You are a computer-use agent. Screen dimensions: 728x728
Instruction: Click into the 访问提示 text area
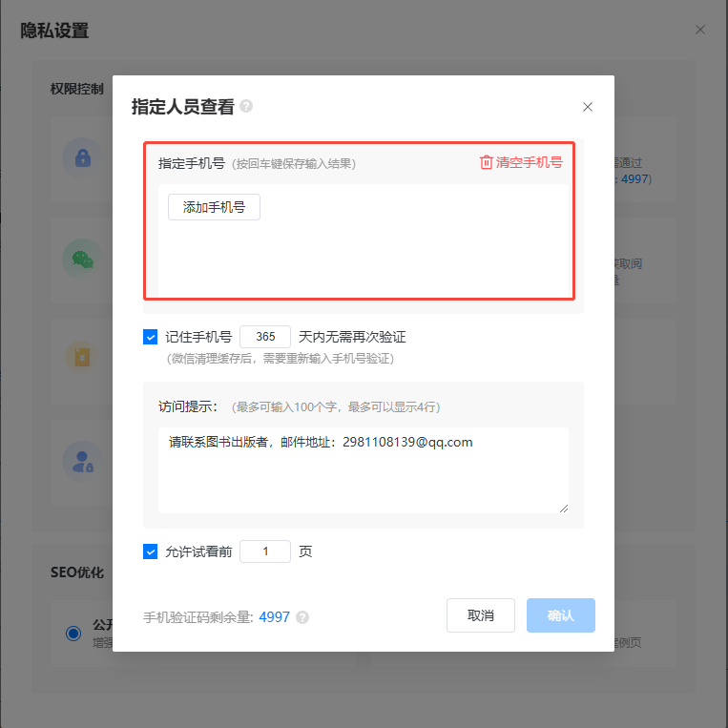[364, 470]
